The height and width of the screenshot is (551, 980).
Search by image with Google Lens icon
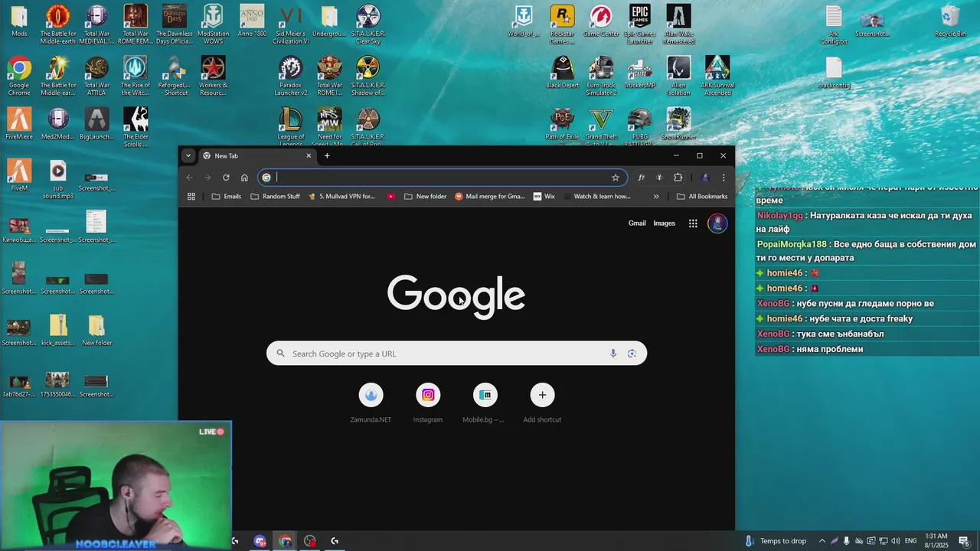pyautogui.click(x=632, y=354)
